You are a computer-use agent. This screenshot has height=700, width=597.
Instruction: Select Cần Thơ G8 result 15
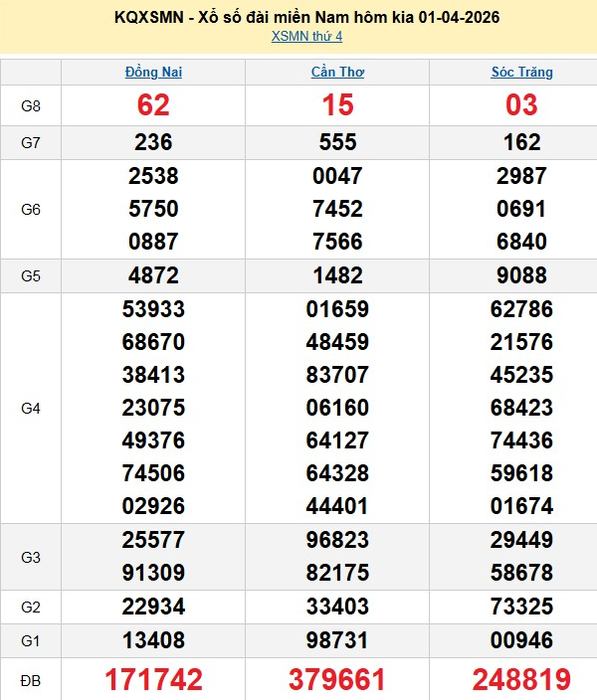click(337, 105)
